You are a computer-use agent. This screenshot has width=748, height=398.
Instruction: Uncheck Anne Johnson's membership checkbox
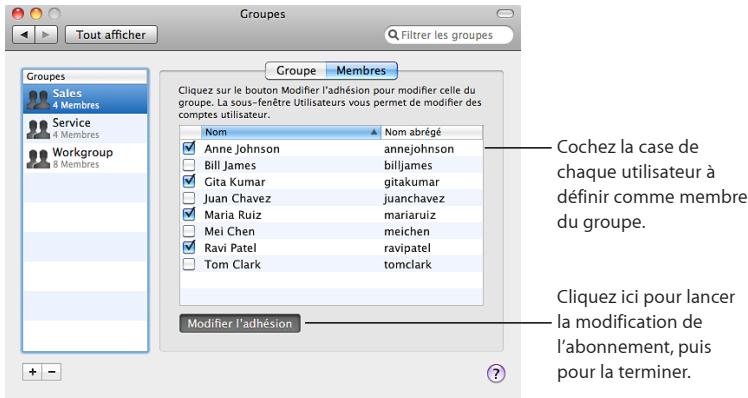pyautogui.click(x=189, y=148)
